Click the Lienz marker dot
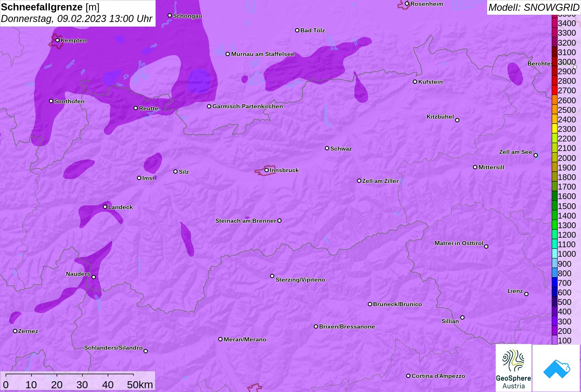This screenshot has height=392, width=581. 526,294
